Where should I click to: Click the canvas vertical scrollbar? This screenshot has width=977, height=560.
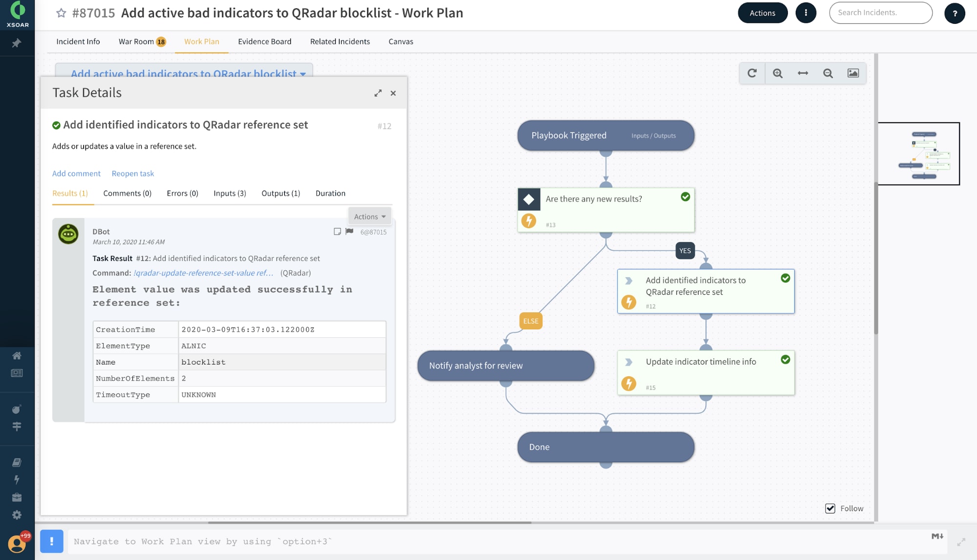876,258
